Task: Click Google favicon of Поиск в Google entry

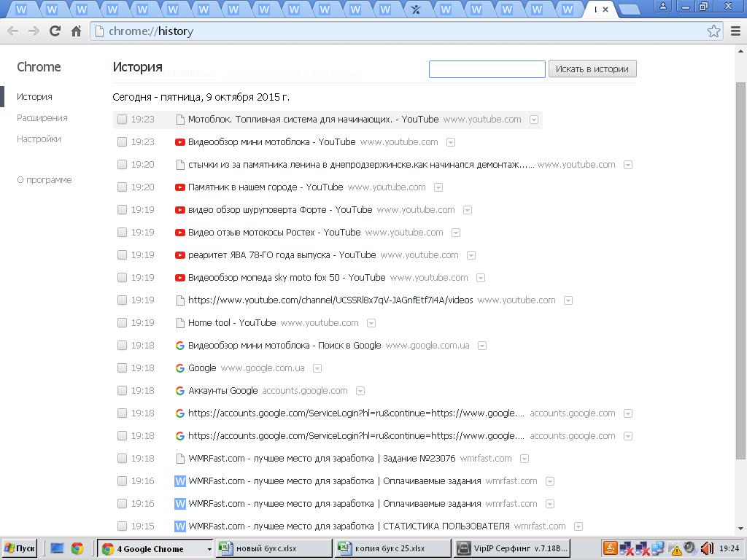Action: coord(180,346)
